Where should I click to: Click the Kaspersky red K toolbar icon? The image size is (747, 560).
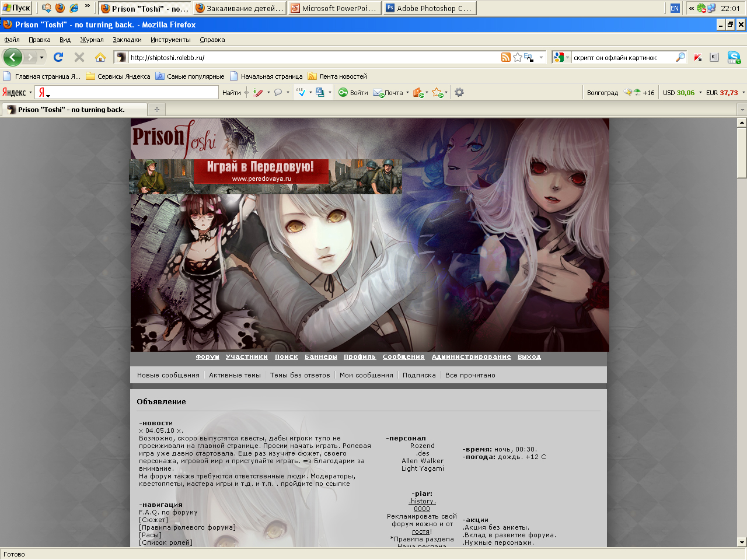(698, 57)
